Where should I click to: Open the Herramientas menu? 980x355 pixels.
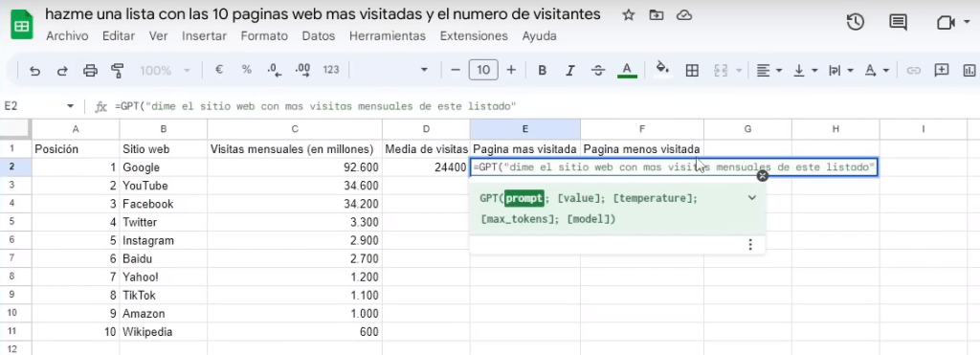(388, 36)
